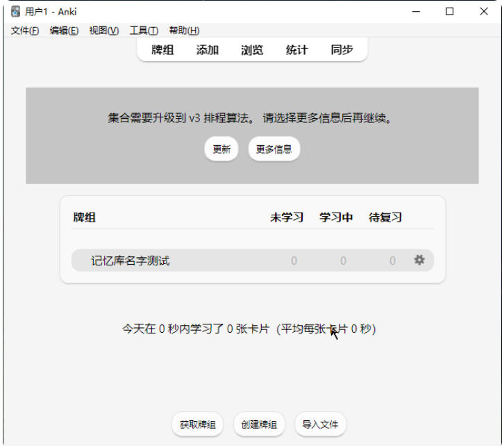Screen dimensions: 504x446
Task: Open the 编辑(E) menu
Action: coord(64,31)
